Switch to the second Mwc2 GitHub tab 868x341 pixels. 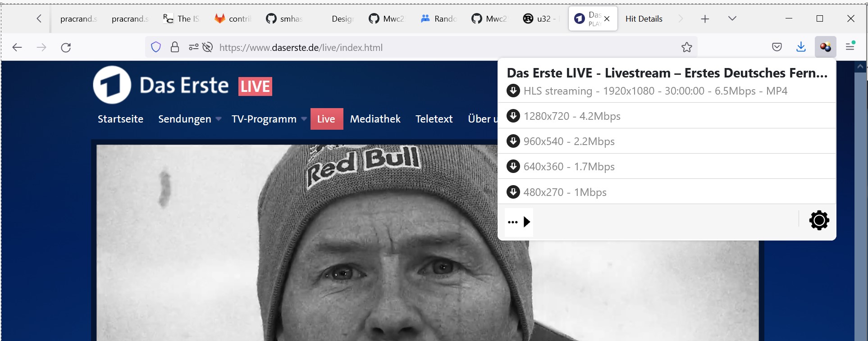coord(490,19)
